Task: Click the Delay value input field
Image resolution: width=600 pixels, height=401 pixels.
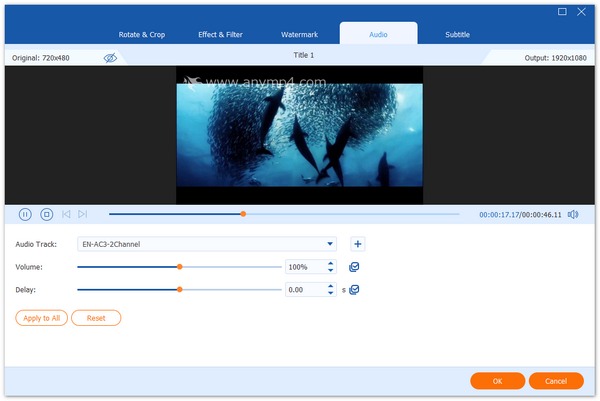Action: 303,290
